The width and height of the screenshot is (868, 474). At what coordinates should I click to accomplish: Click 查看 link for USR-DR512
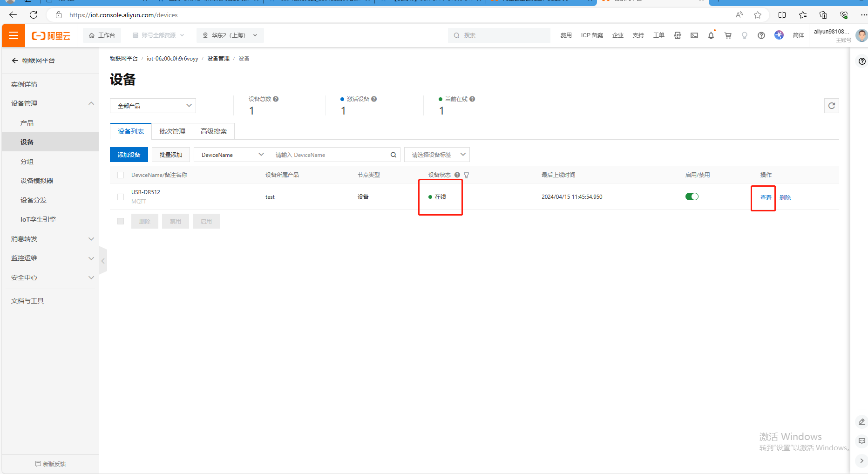click(x=766, y=197)
